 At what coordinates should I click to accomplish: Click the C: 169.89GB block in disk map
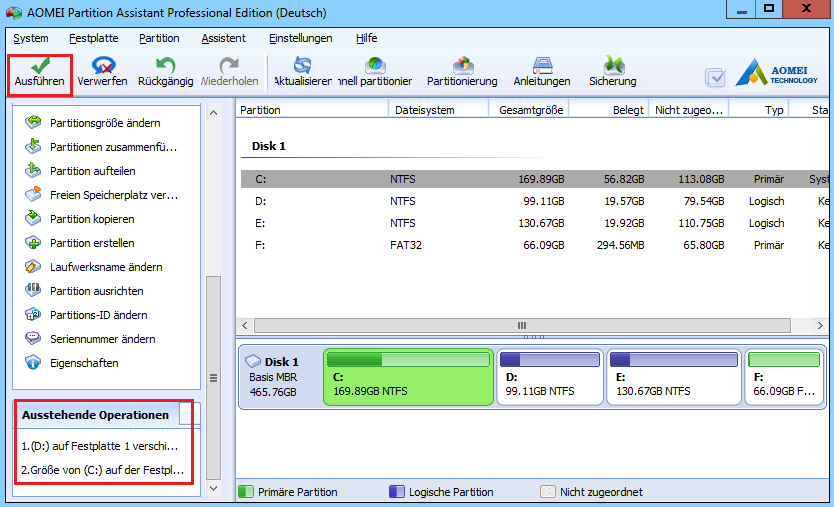[x=408, y=377]
